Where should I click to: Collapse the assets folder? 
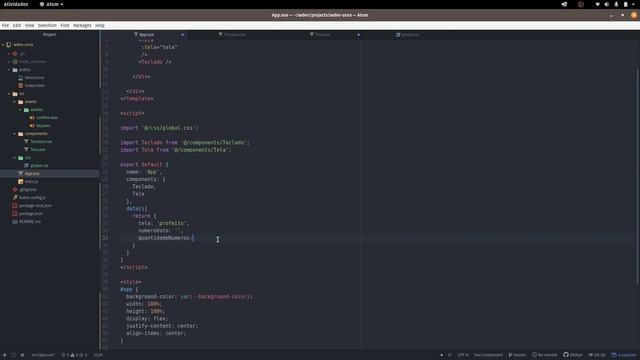point(15,102)
